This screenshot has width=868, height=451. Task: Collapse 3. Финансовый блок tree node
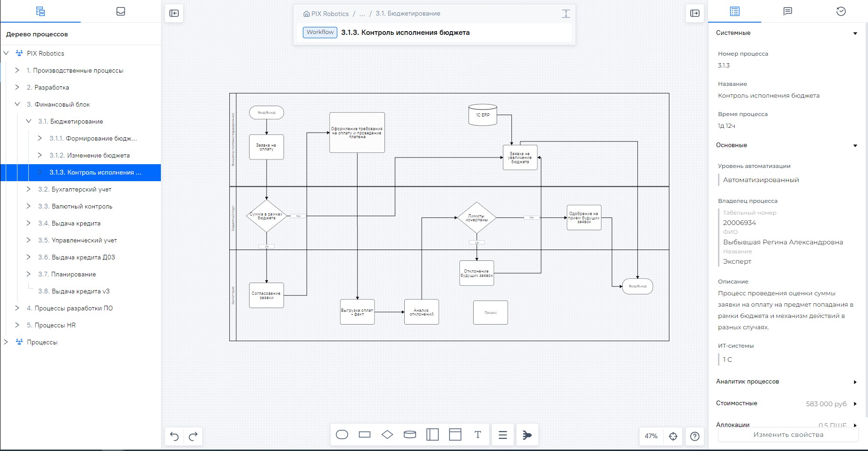[17, 104]
